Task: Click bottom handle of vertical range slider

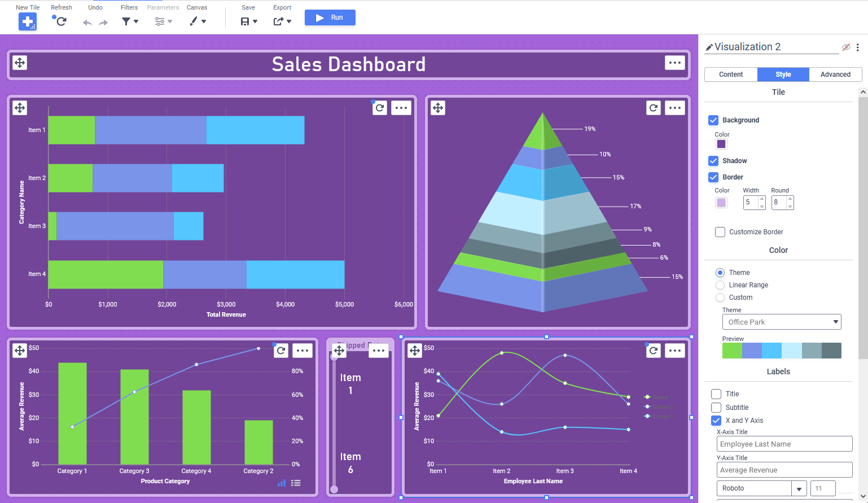Action: 334,489
